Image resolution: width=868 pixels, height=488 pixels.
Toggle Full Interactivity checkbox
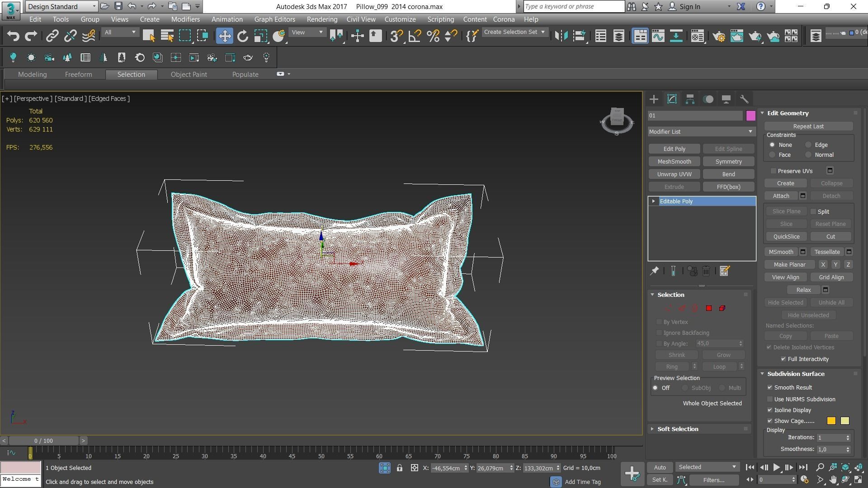[x=783, y=359]
